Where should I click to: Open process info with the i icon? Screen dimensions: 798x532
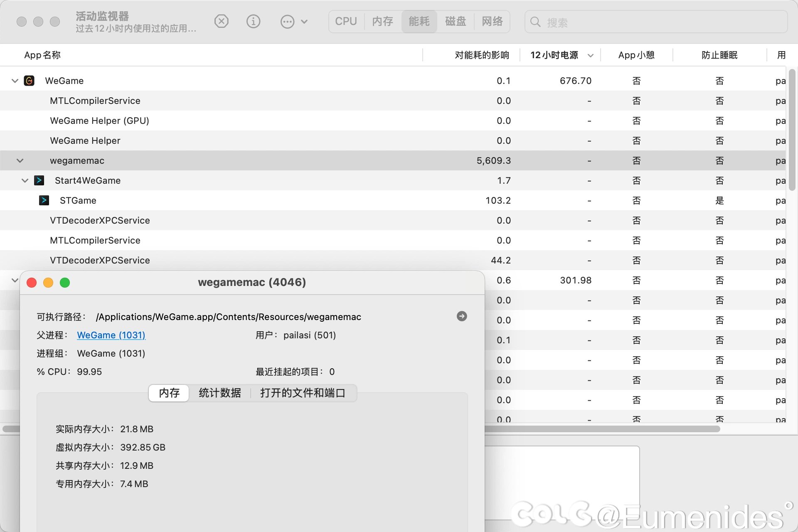(x=253, y=21)
